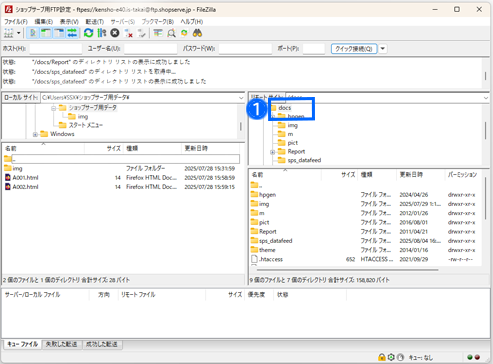493x364 pixels.
Task: Click the lock encryption icon in status bar
Action: pyautogui.click(x=382, y=357)
